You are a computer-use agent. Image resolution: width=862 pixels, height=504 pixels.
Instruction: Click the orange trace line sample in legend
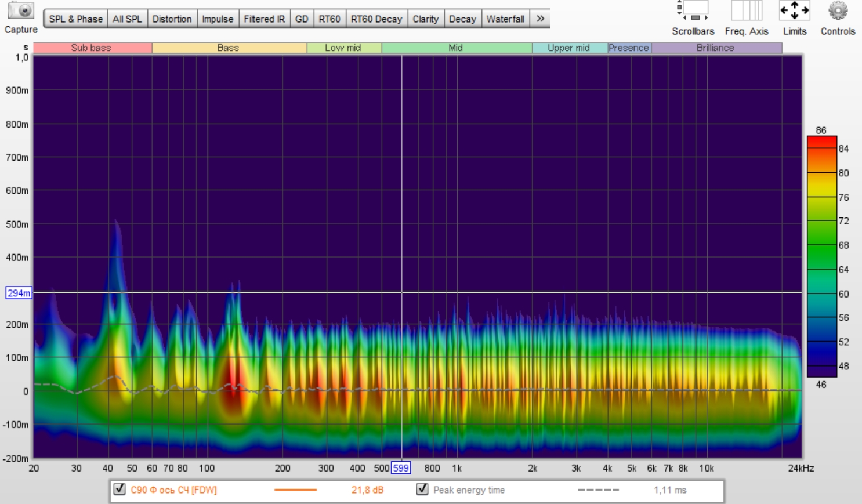tap(295, 490)
